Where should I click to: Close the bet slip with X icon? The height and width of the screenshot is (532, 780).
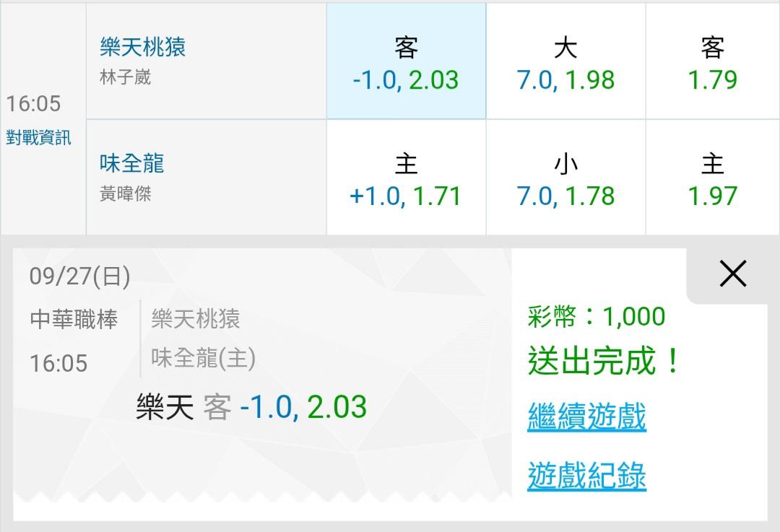[733, 274]
